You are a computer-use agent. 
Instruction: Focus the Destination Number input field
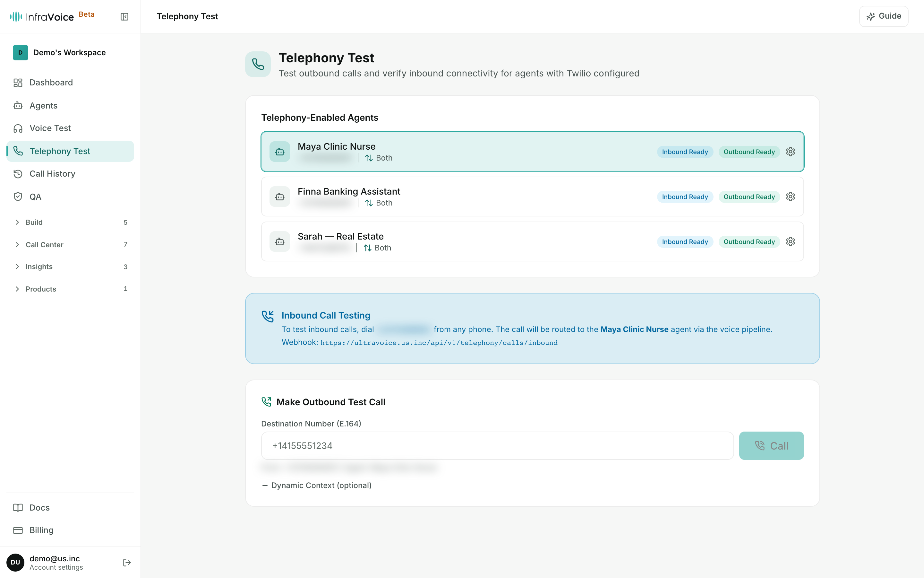(497, 445)
